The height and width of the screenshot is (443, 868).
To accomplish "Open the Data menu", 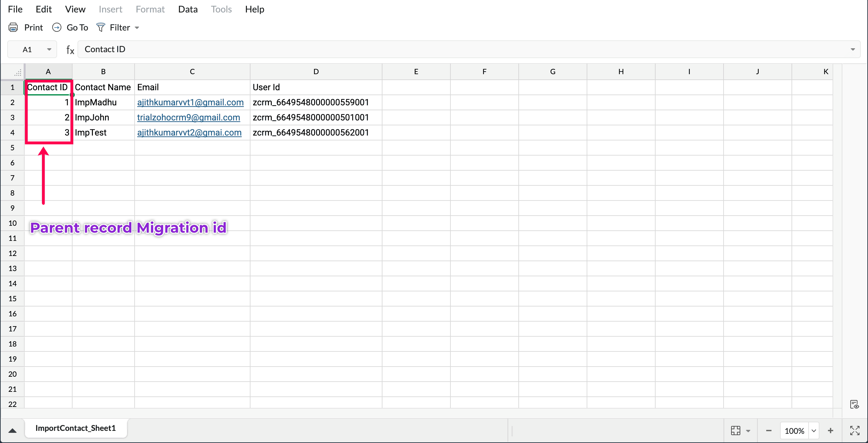I will pos(188,9).
